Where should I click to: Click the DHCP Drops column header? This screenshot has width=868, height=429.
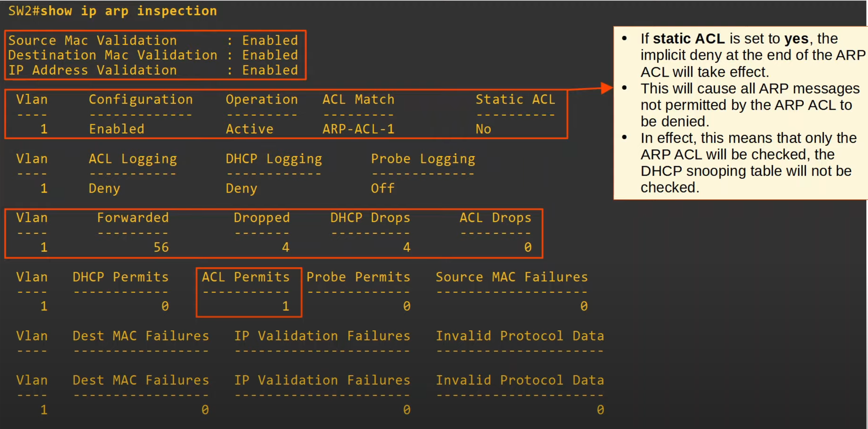pos(370,218)
